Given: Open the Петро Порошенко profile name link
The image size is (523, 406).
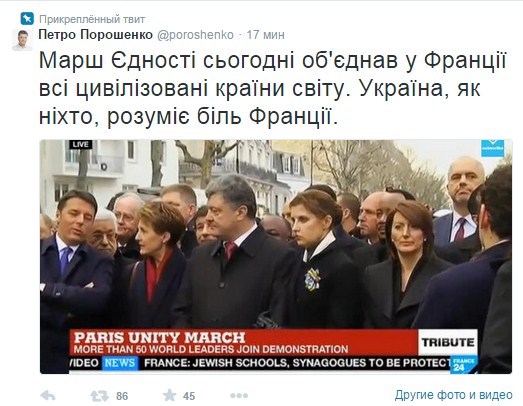Looking at the screenshot, I should click(x=95, y=35).
